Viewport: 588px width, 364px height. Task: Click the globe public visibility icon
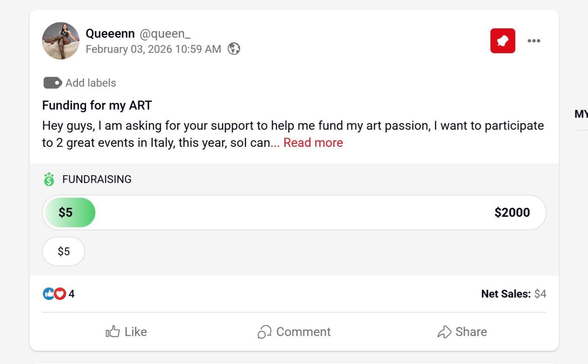(234, 49)
